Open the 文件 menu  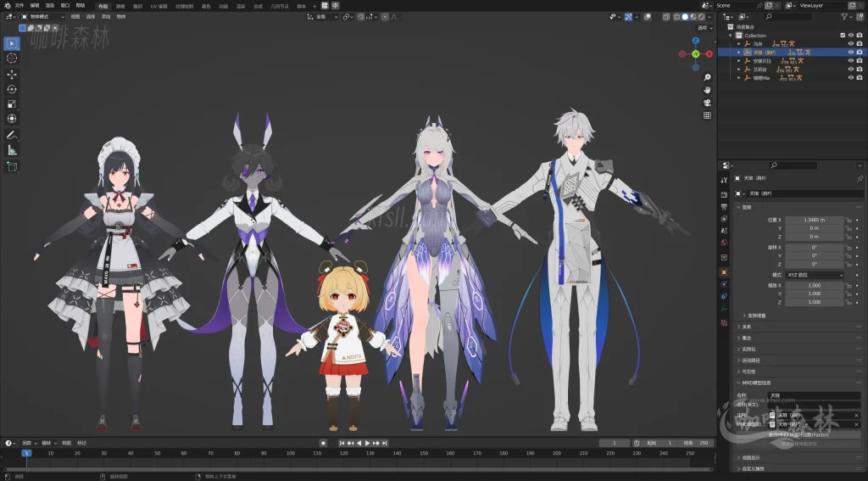pos(19,6)
